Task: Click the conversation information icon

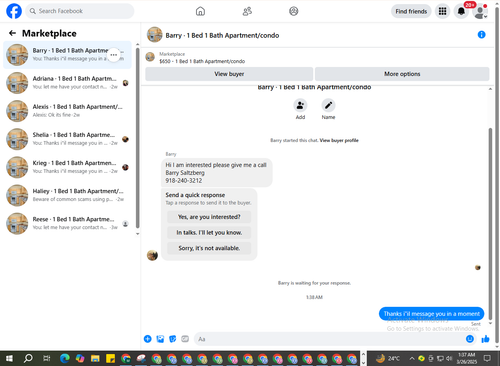Action: point(481,35)
